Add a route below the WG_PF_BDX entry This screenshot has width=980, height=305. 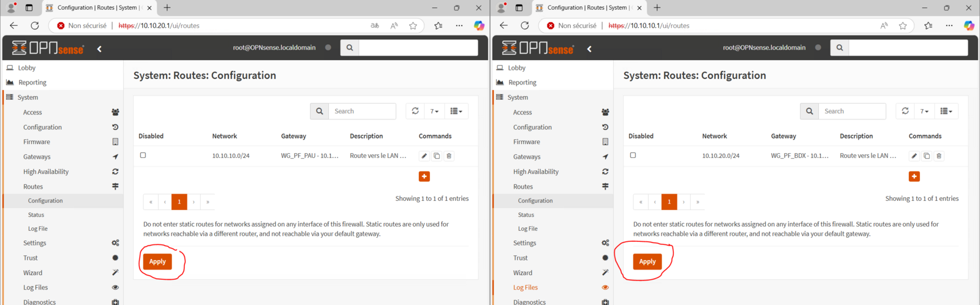(x=914, y=176)
